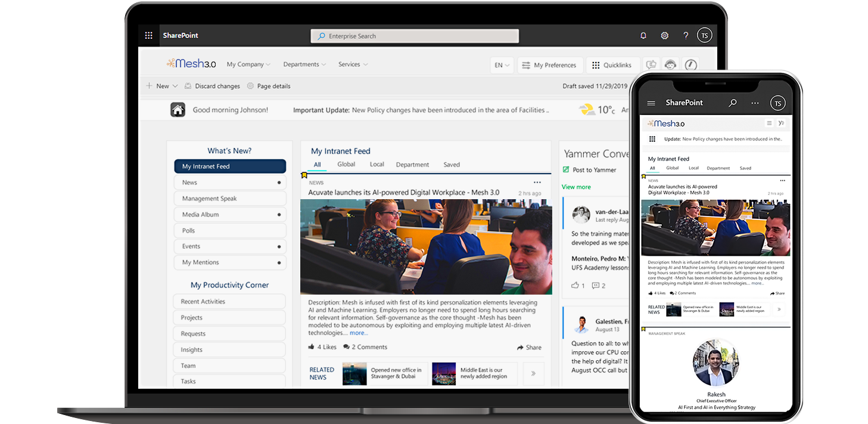
Task: Switch to Global tab on laptop feed
Action: click(346, 165)
